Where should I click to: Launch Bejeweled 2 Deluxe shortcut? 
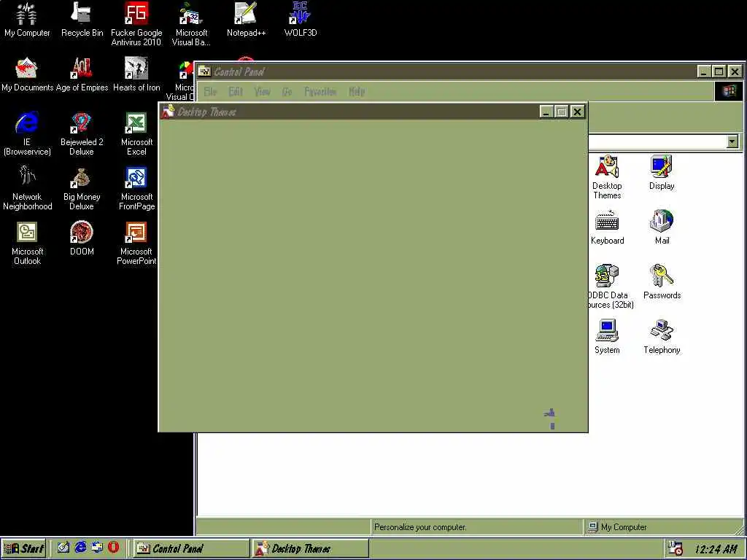click(82, 133)
